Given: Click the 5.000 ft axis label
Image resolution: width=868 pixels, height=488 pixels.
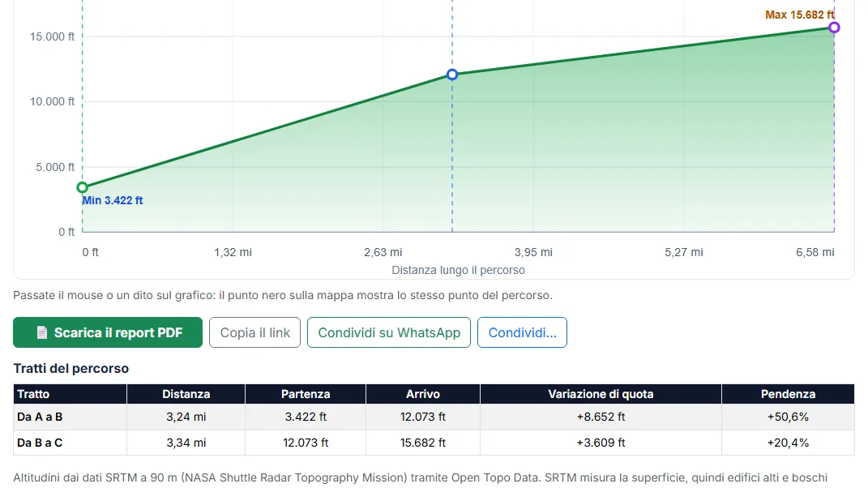Looking at the screenshot, I should 55,167.
